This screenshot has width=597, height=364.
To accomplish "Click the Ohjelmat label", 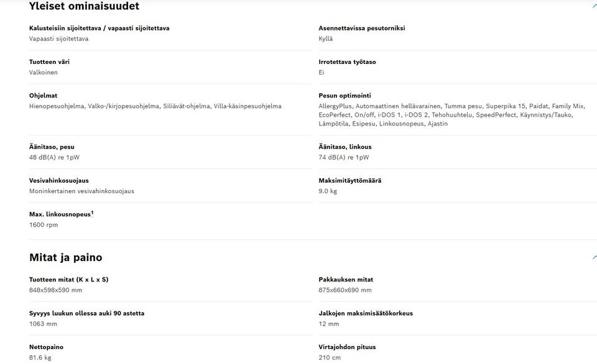I will pyautogui.click(x=43, y=96).
